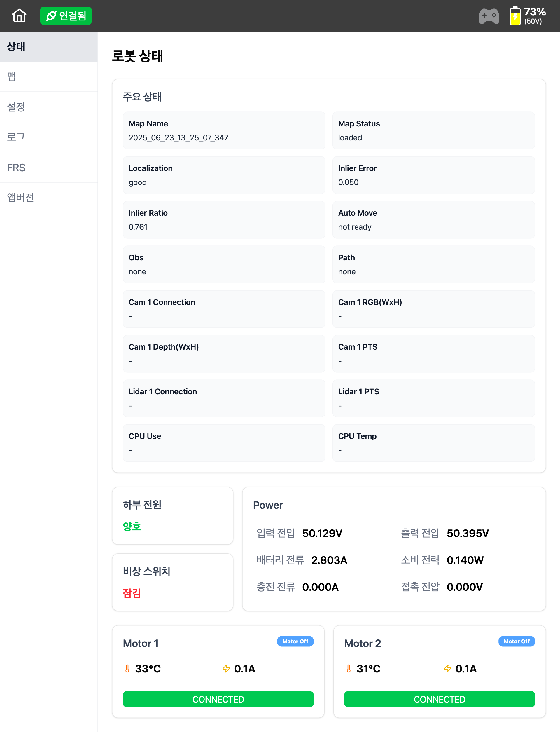This screenshot has width=560, height=732.
Task: Tap the battery charging icon
Action: (515, 16)
